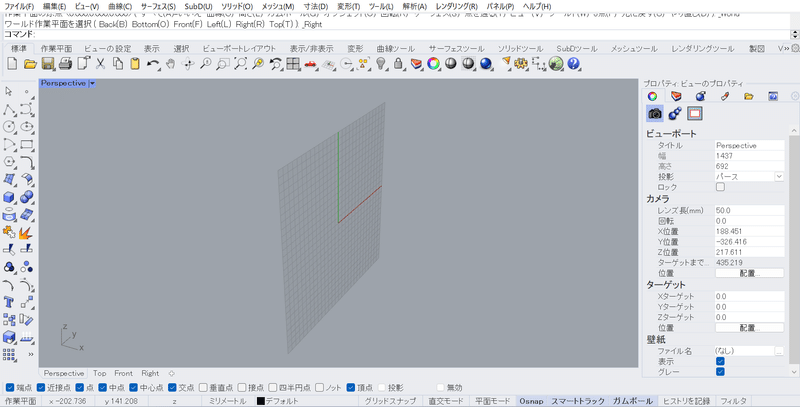Open the 投影 projection dropdown
This screenshot has height=407, width=800.
(x=779, y=176)
